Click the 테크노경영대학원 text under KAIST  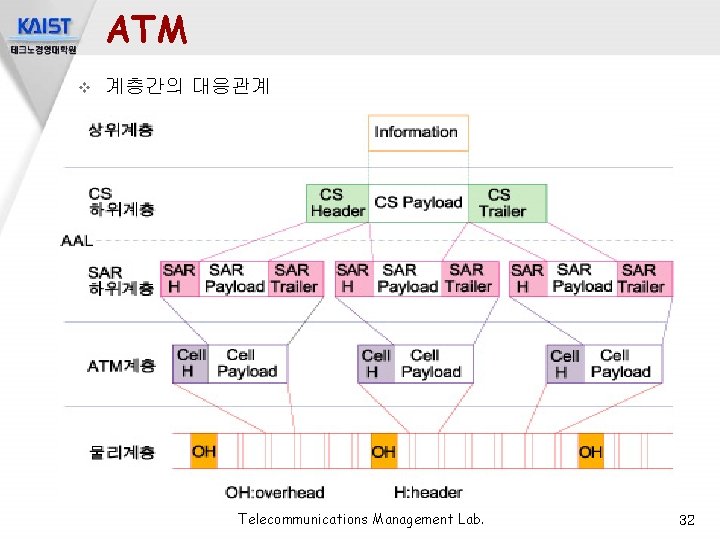(x=44, y=50)
